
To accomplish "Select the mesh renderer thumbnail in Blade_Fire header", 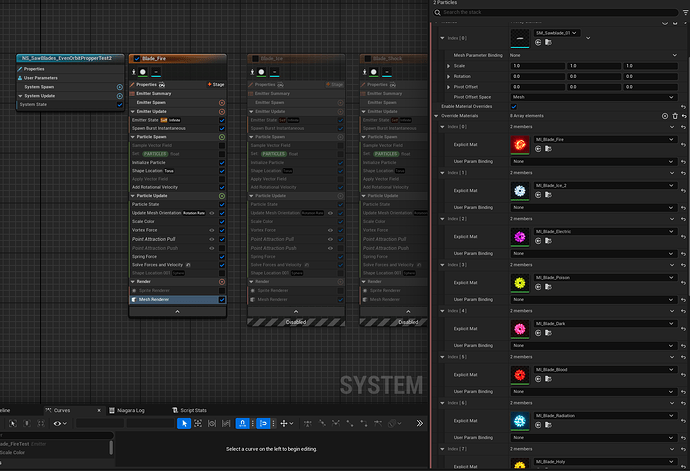I will [x=156, y=72].
